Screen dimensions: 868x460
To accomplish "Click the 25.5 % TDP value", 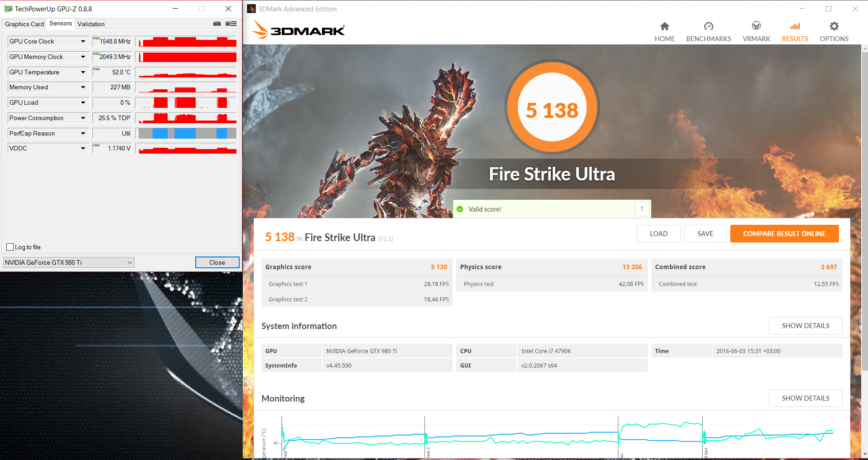I will pyautogui.click(x=112, y=118).
